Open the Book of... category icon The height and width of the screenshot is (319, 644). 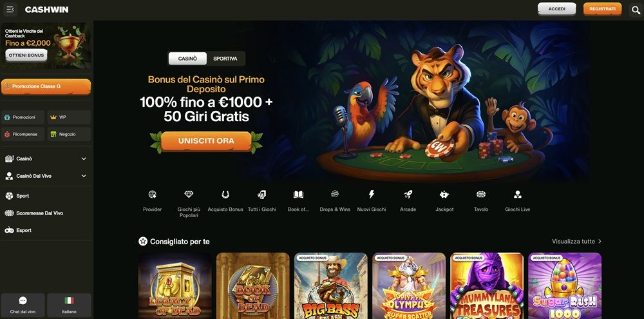coord(298,195)
